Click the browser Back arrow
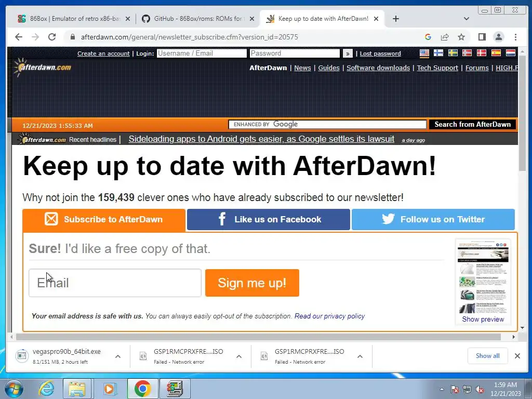This screenshot has width=532, height=399. (x=19, y=37)
